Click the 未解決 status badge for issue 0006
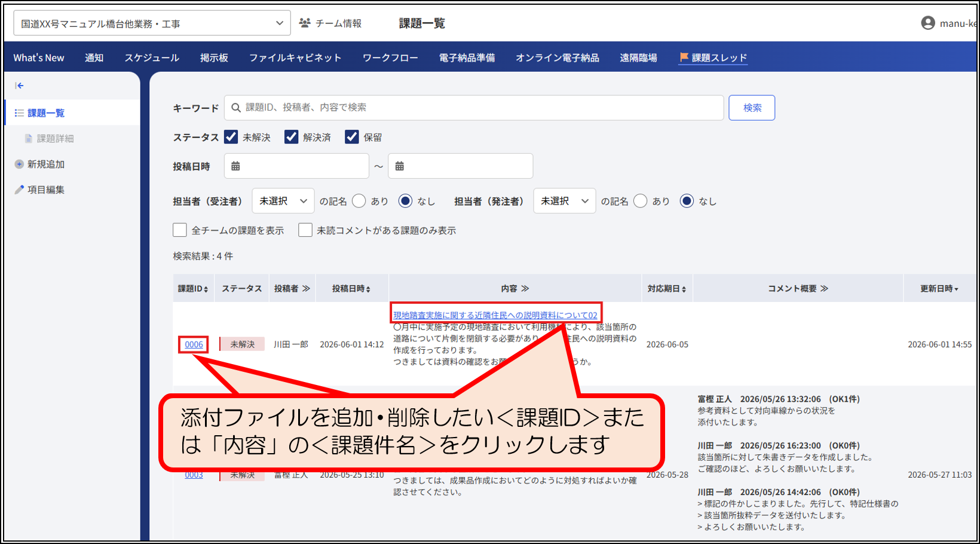Viewport: 980px width, 544px height. click(x=242, y=344)
